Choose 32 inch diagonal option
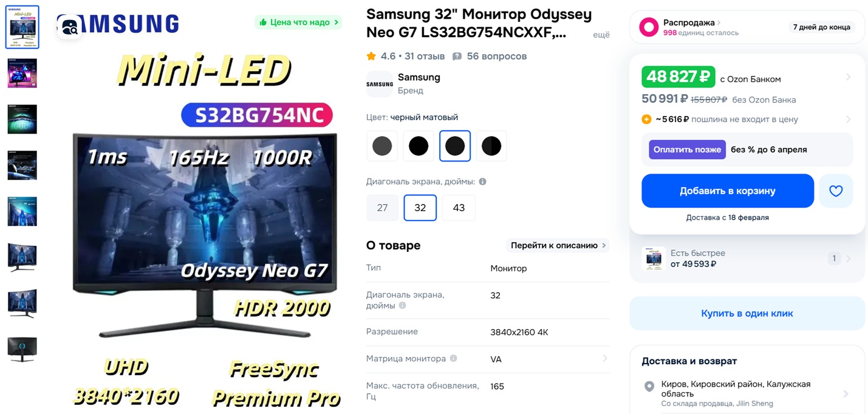Viewport: 868px width, 414px height. click(x=420, y=208)
